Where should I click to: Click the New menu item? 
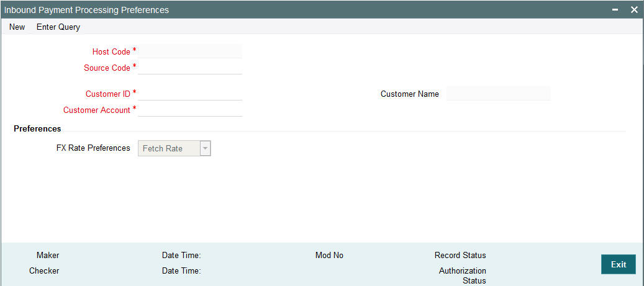tap(17, 27)
